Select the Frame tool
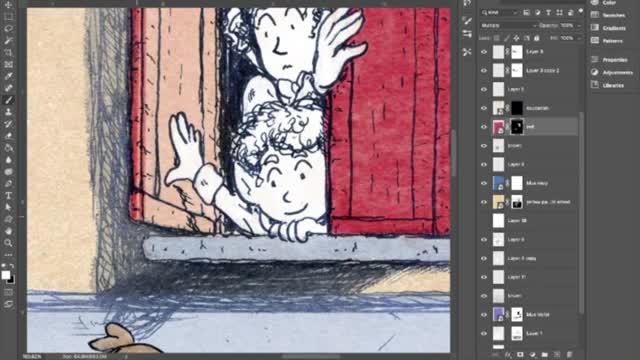Image resolution: width=640 pixels, height=360 pixels. click(8, 64)
